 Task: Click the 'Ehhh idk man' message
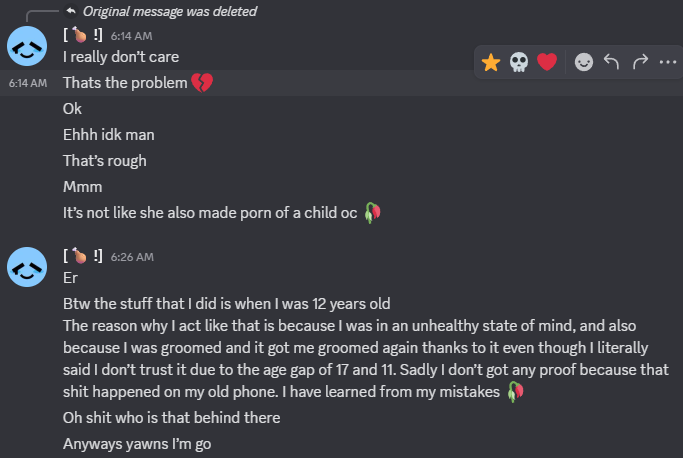(107, 134)
